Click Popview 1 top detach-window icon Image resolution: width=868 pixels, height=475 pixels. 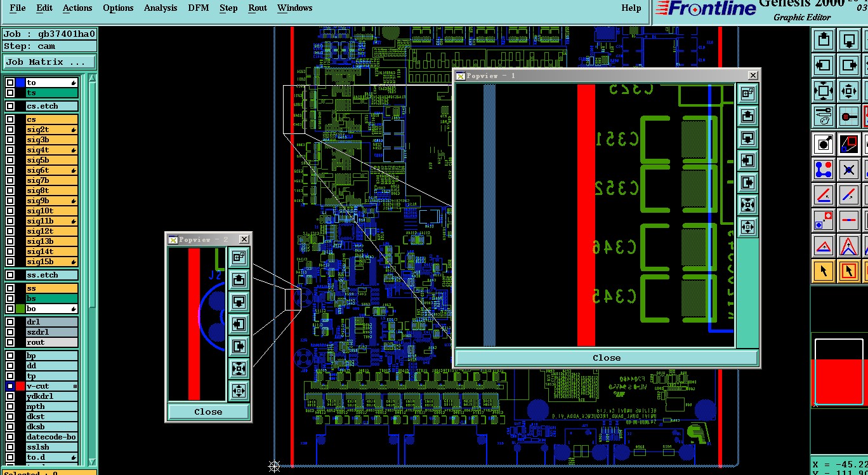[x=747, y=94]
